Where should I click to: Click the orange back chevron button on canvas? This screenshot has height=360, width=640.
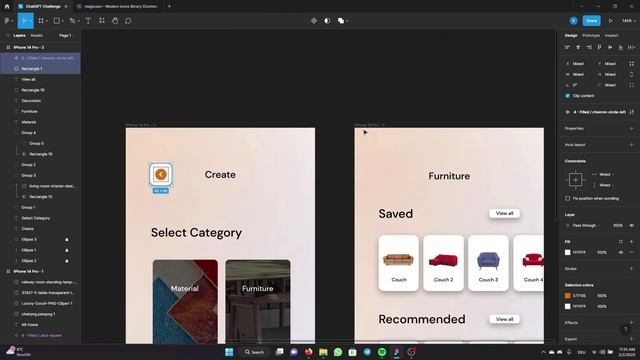[161, 175]
